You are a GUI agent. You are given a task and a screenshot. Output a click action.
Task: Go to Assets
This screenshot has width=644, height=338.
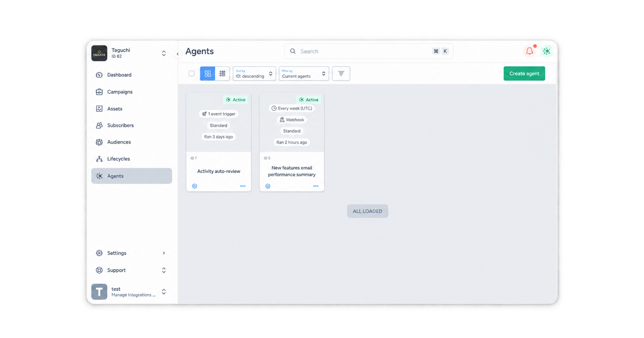[x=132, y=109]
